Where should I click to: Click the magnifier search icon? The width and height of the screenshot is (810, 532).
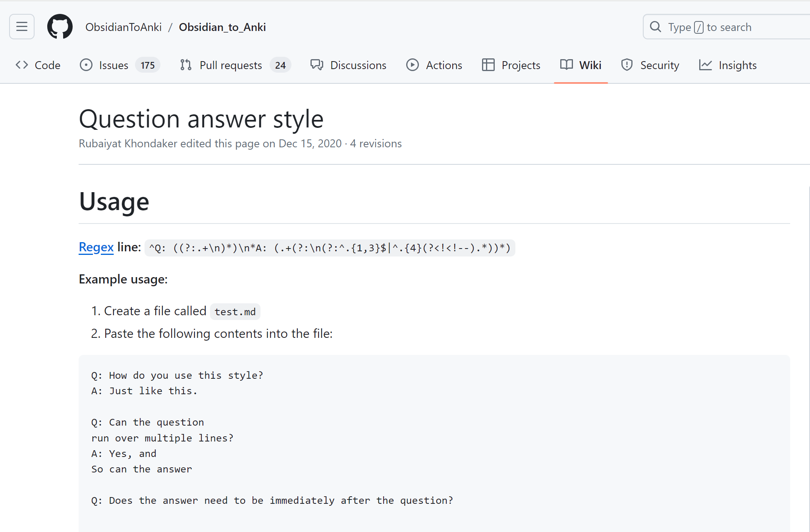(655, 27)
